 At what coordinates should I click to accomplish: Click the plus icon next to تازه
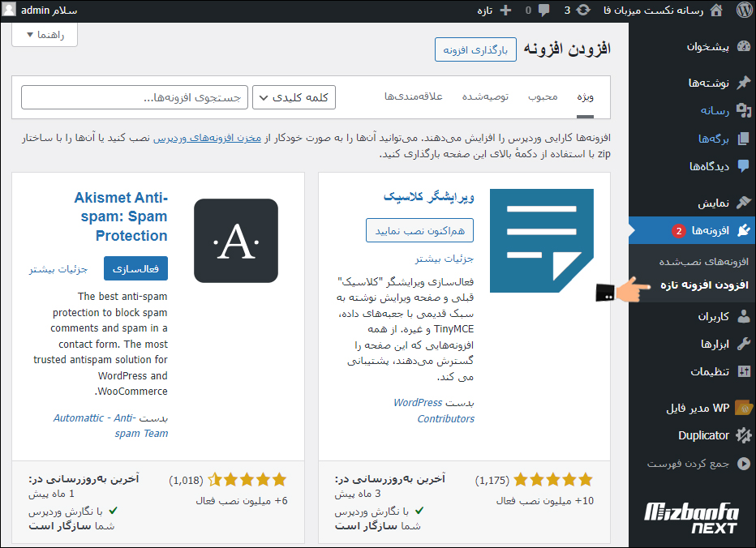[505, 10]
